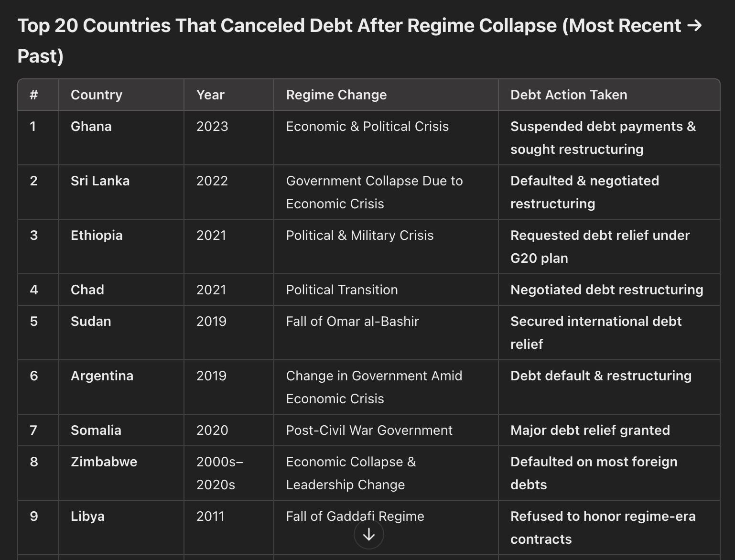Click the Regime Change column header
Image resolution: width=735 pixels, height=560 pixels.
click(336, 95)
